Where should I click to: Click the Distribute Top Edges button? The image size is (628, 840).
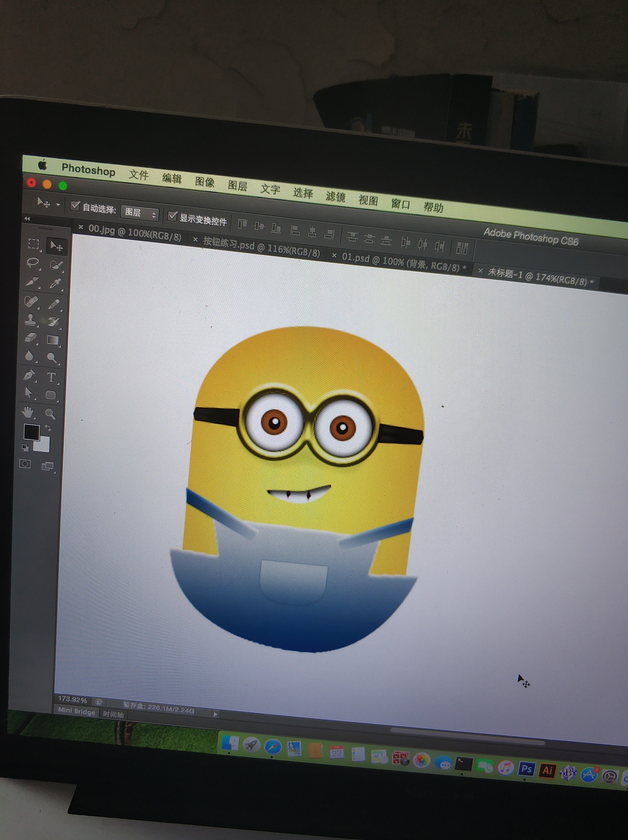pyautogui.click(x=352, y=237)
